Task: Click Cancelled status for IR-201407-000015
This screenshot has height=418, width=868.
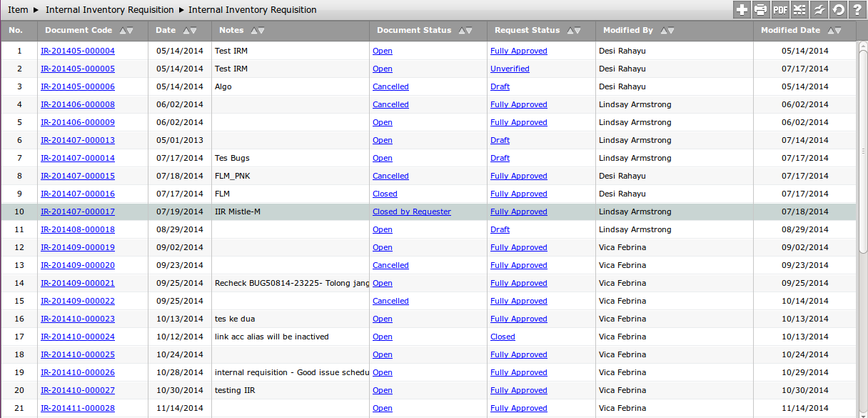Action: click(x=390, y=176)
